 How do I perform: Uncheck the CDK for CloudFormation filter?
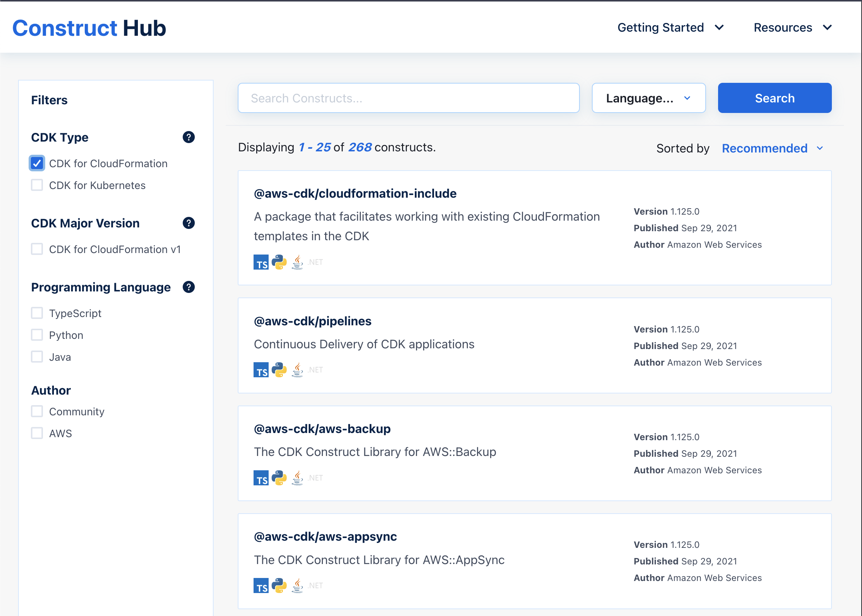(37, 163)
